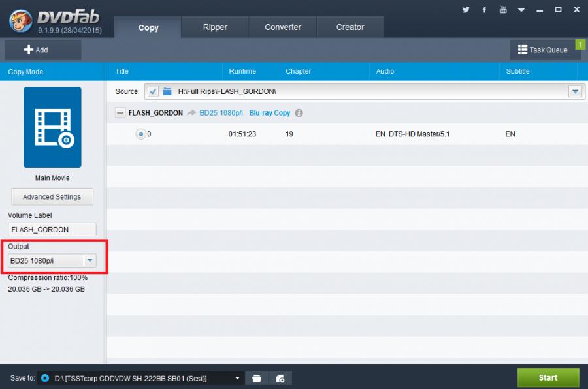
Task: Select title 0 radio button
Action: (140, 134)
